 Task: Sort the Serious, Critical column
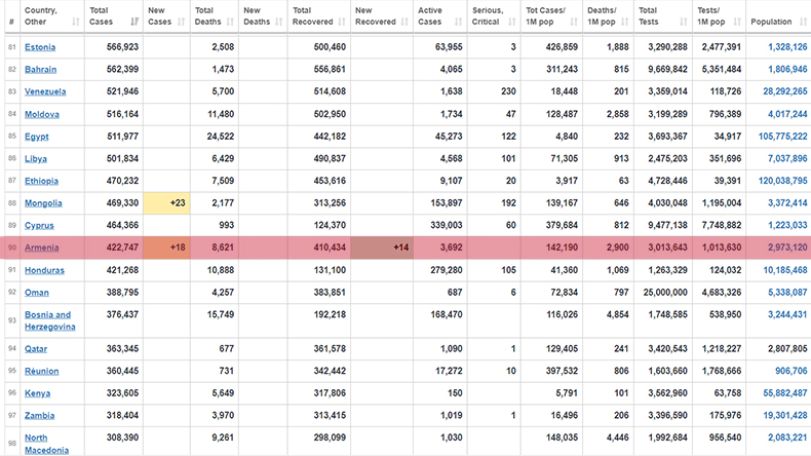pyautogui.click(x=512, y=22)
